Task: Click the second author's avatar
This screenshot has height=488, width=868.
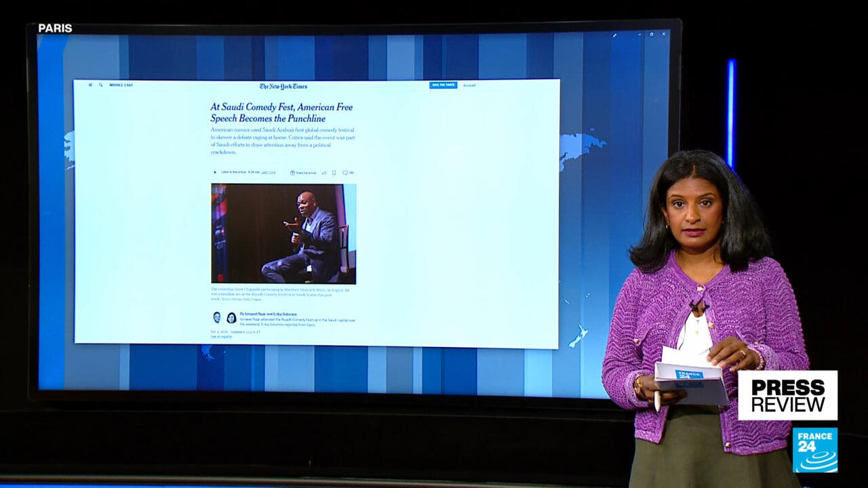Action: pos(231,317)
